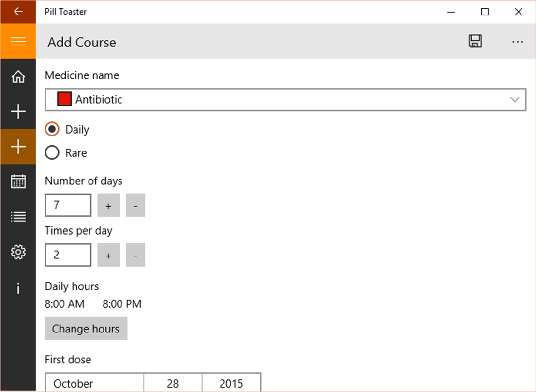
Task: Open the year 2015 picker
Action: (x=231, y=382)
